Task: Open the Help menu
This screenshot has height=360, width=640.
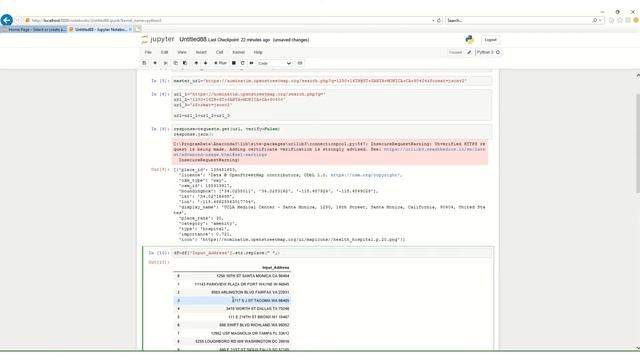Action: tap(258, 52)
